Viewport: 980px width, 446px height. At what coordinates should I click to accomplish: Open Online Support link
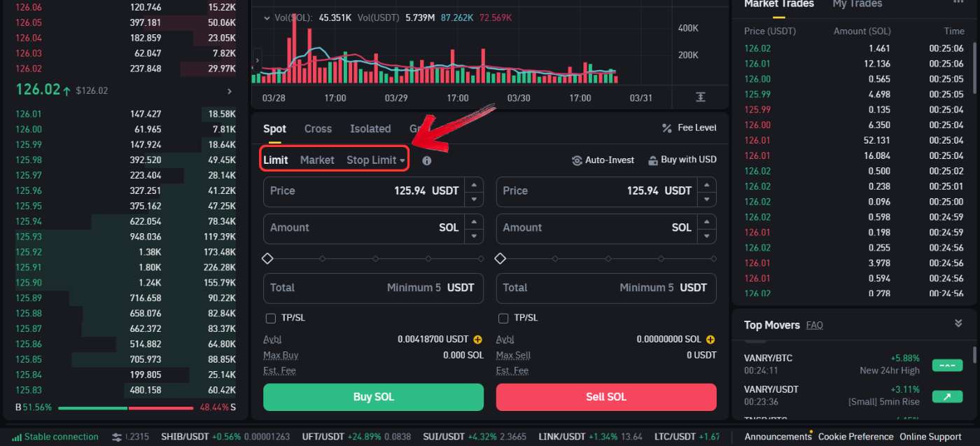[930, 437]
